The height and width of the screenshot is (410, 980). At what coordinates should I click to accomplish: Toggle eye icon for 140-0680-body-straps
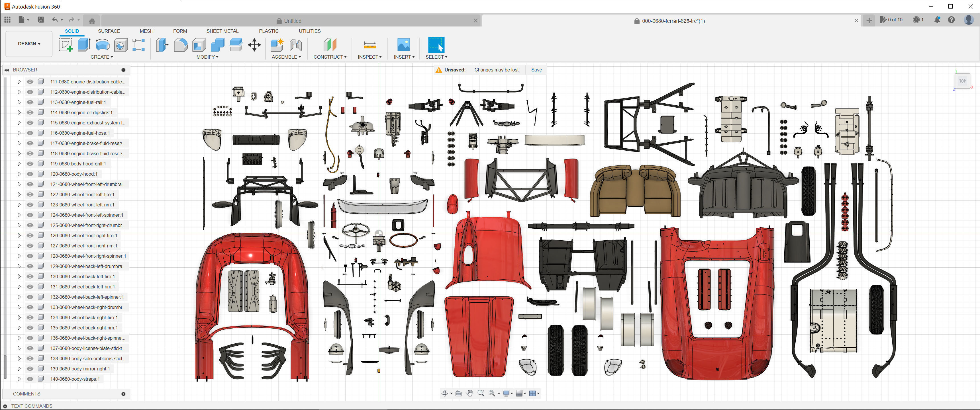click(30, 379)
